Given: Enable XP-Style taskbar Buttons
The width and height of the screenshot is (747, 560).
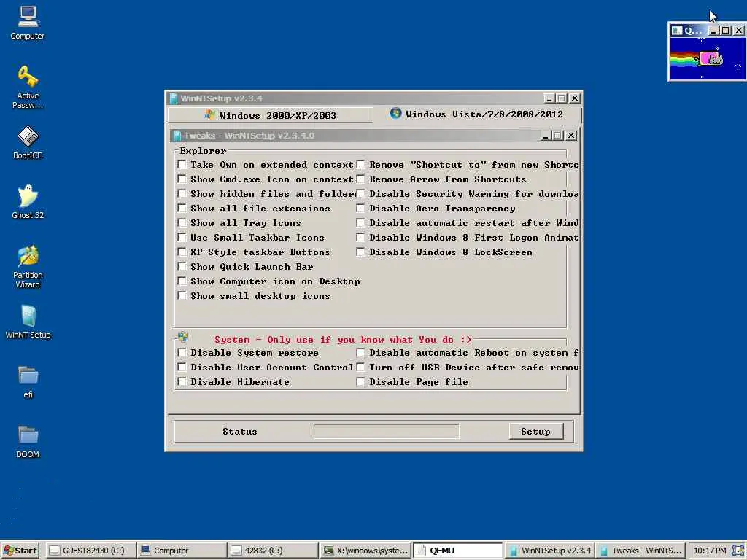Looking at the screenshot, I should [x=182, y=252].
